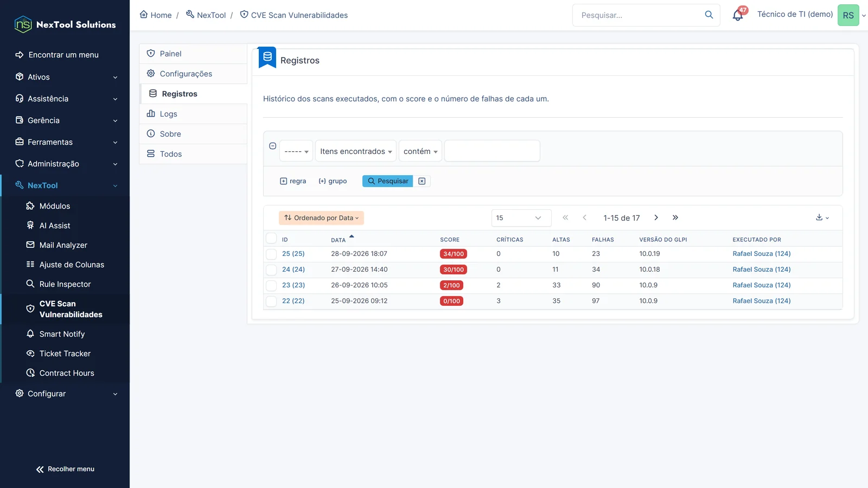Go to the next page arrow

[x=656, y=217]
